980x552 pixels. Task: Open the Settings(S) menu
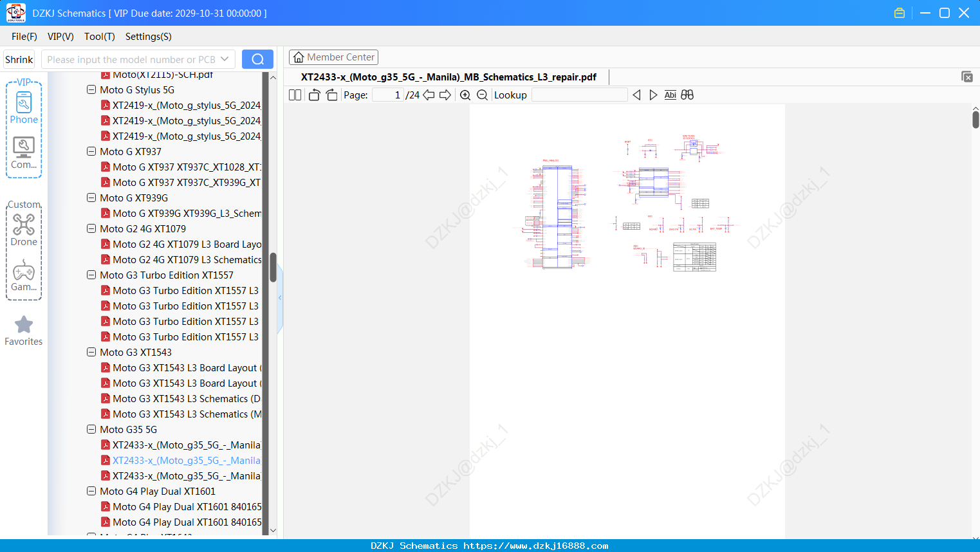tap(149, 37)
